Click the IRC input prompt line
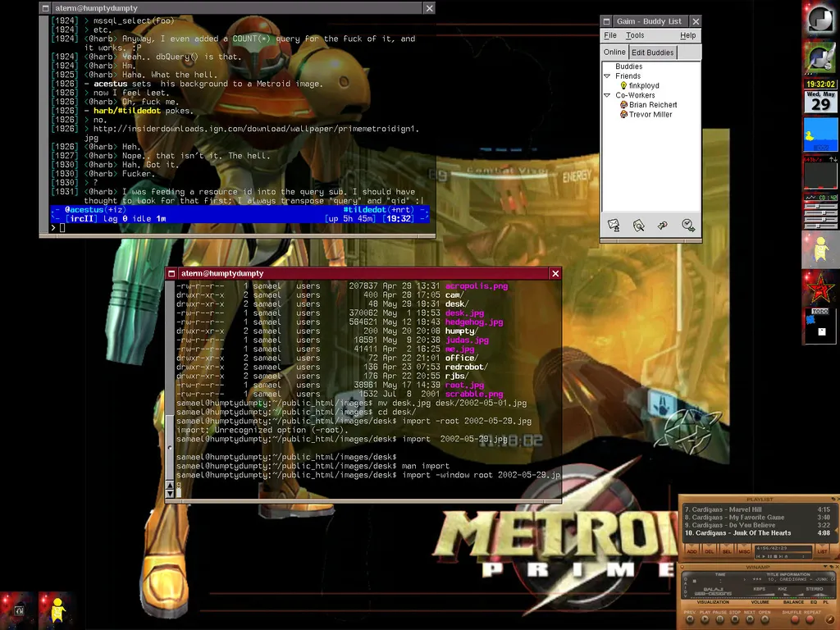This screenshot has width=840, height=630. [240, 228]
